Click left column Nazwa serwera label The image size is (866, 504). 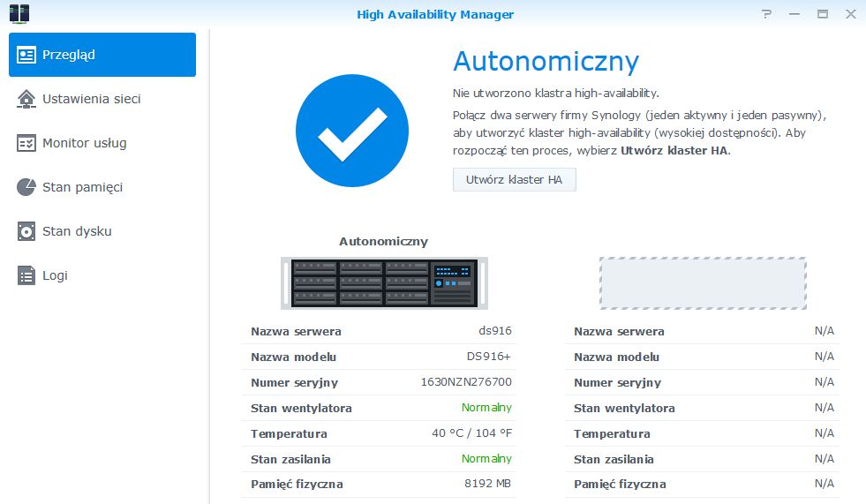click(296, 331)
